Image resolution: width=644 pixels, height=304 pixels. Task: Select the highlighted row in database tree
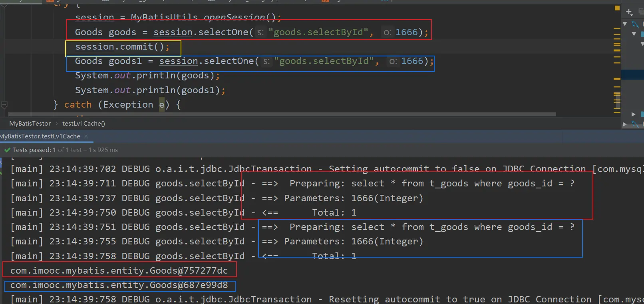[x=633, y=74]
